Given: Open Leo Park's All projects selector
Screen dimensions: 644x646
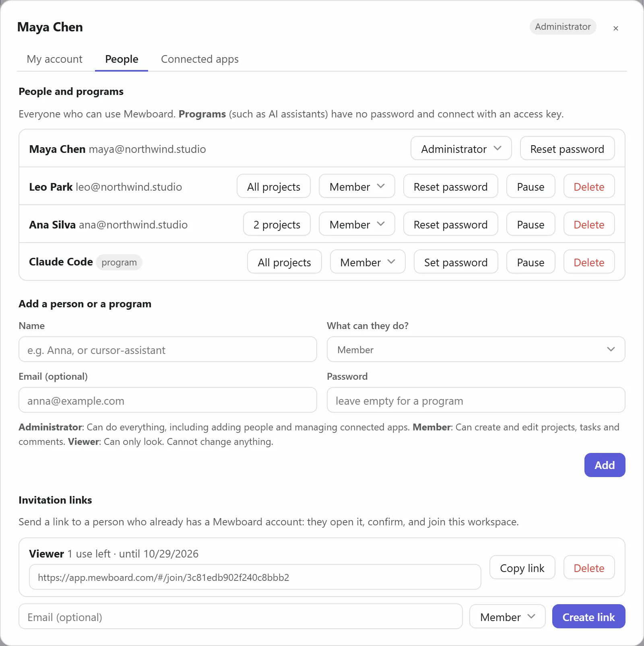Looking at the screenshot, I should [x=273, y=186].
